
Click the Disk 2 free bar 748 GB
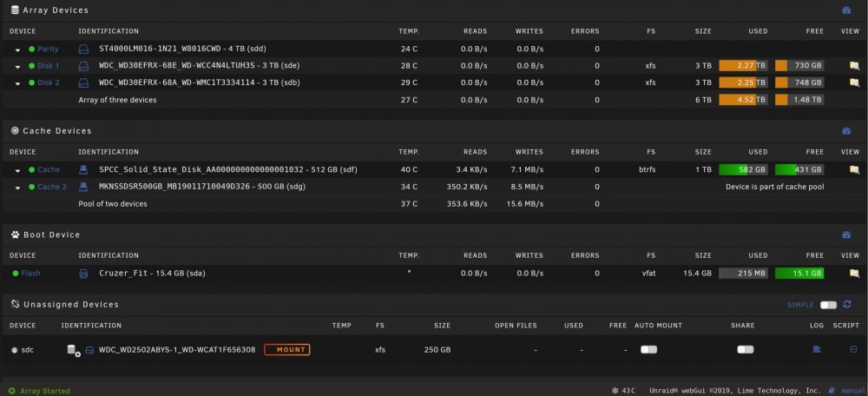coord(799,83)
